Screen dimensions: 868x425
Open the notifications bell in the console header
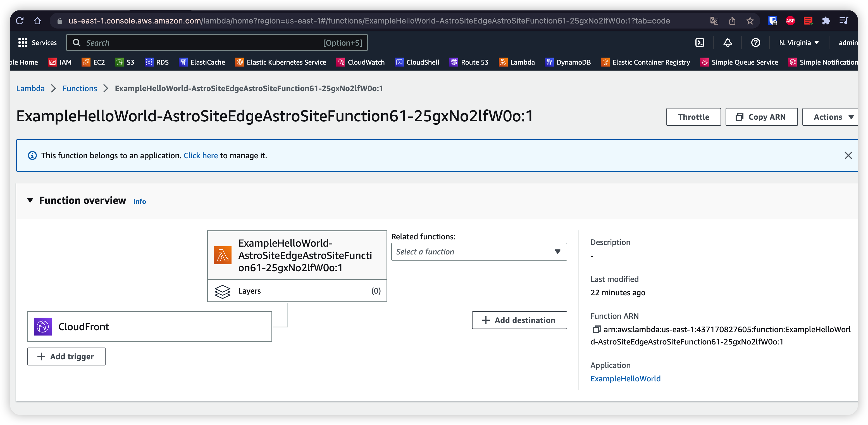[727, 42]
